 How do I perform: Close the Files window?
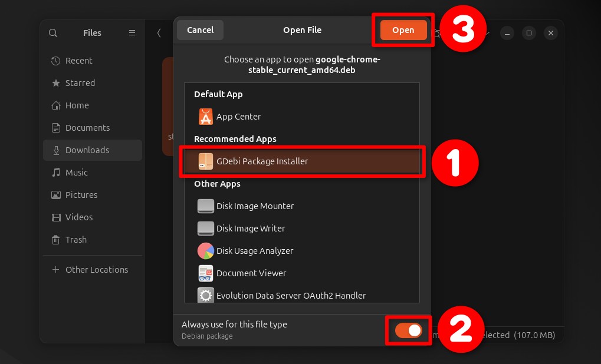pos(551,33)
